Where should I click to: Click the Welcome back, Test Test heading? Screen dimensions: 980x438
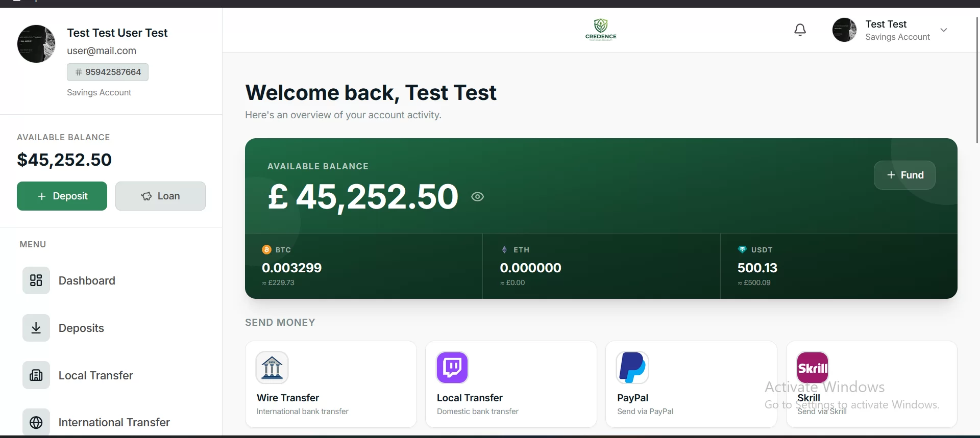(371, 93)
